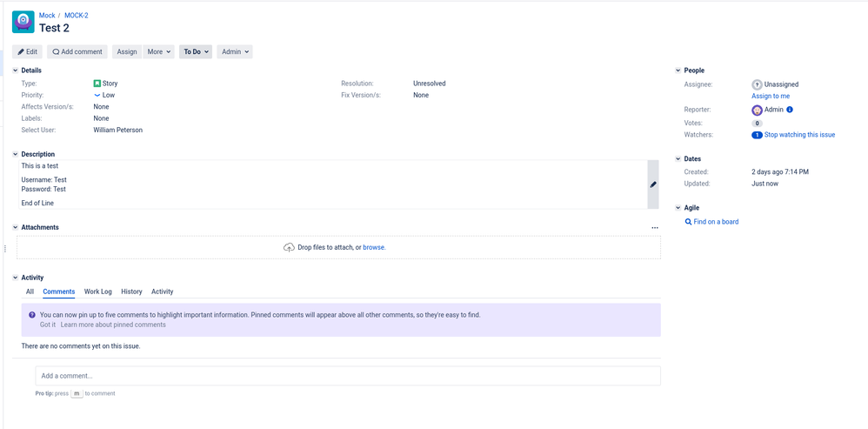Click the Assign to me link

tap(771, 97)
